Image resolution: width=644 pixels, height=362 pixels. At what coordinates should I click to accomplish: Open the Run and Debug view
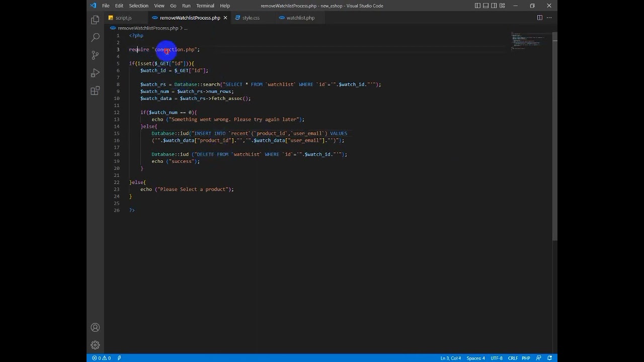[x=95, y=73]
